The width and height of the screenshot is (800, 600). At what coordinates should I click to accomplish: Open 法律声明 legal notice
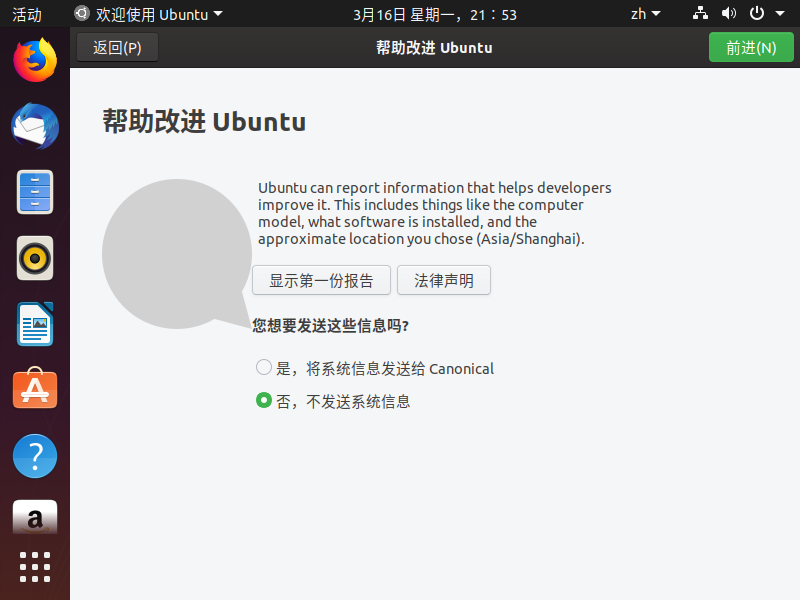coord(444,280)
